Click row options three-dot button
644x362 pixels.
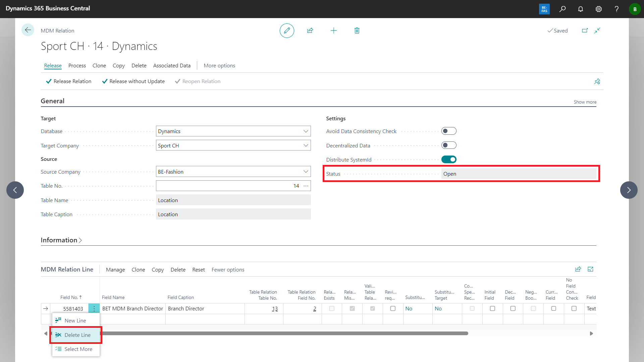click(x=94, y=308)
